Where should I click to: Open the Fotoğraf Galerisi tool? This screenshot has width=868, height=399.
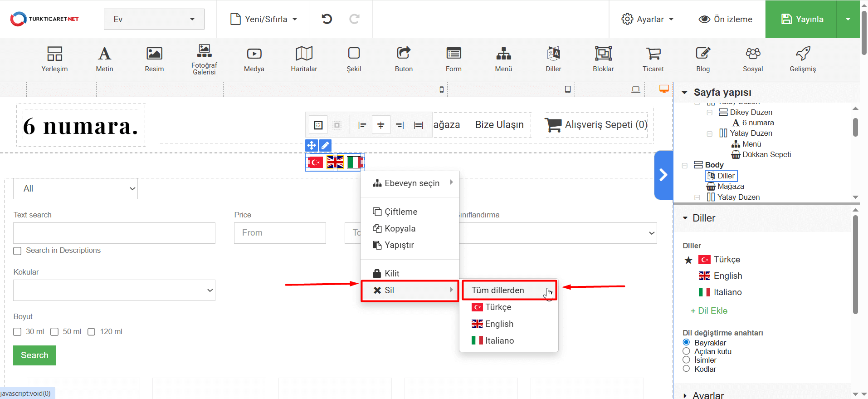204,59
